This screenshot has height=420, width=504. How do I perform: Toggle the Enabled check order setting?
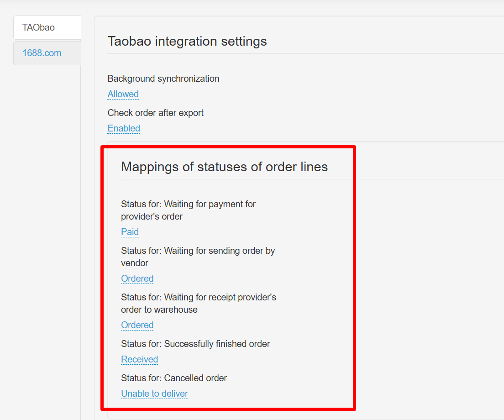[x=124, y=128]
